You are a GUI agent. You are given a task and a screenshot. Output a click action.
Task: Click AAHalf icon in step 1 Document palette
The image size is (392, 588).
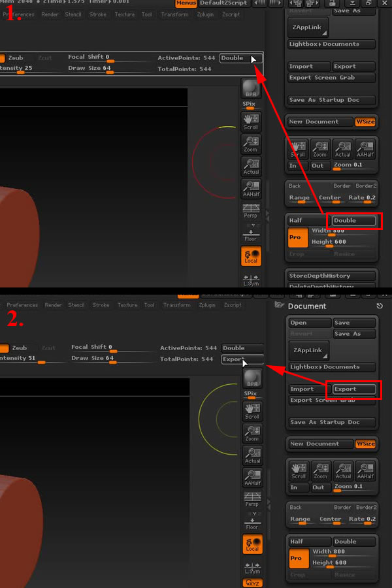click(x=365, y=149)
